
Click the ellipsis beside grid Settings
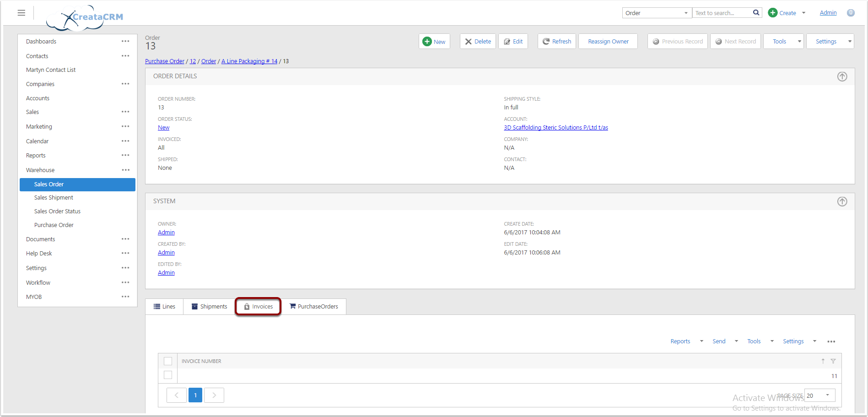831,341
